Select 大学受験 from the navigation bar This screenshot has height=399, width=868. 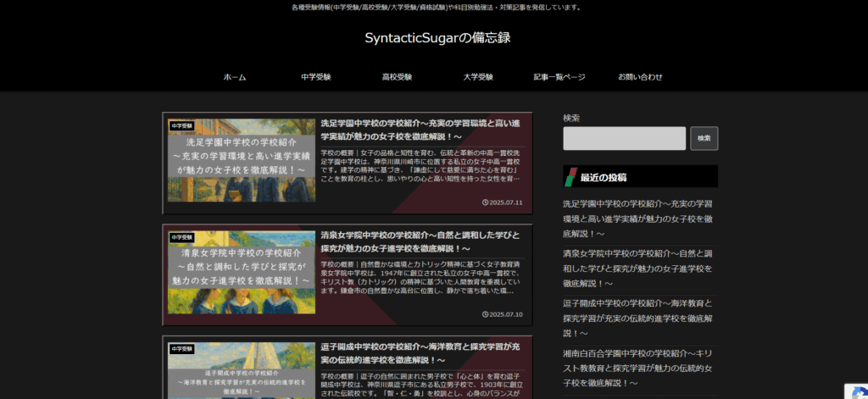tap(478, 77)
